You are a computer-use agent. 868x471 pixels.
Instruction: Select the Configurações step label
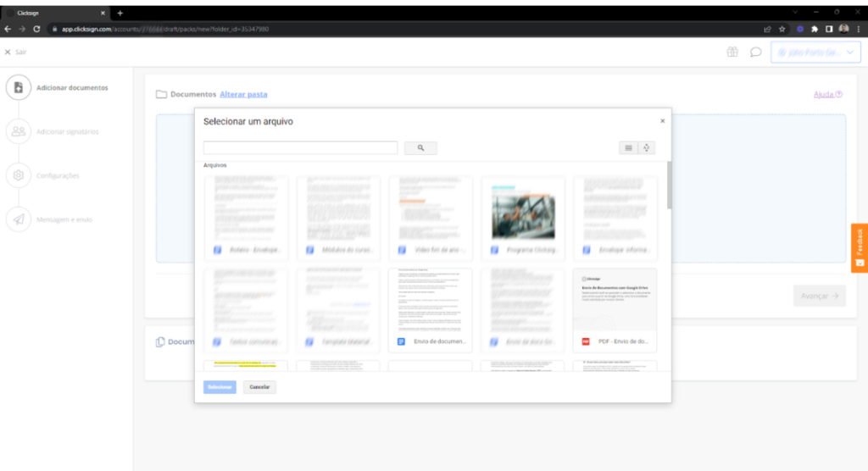click(x=58, y=175)
